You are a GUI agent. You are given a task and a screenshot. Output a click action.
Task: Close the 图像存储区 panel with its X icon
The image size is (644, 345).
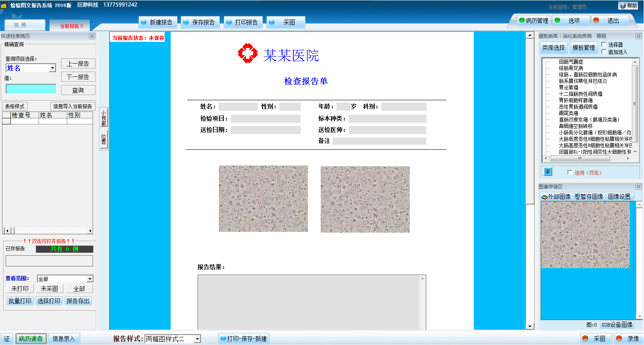click(x=638, y=187)
